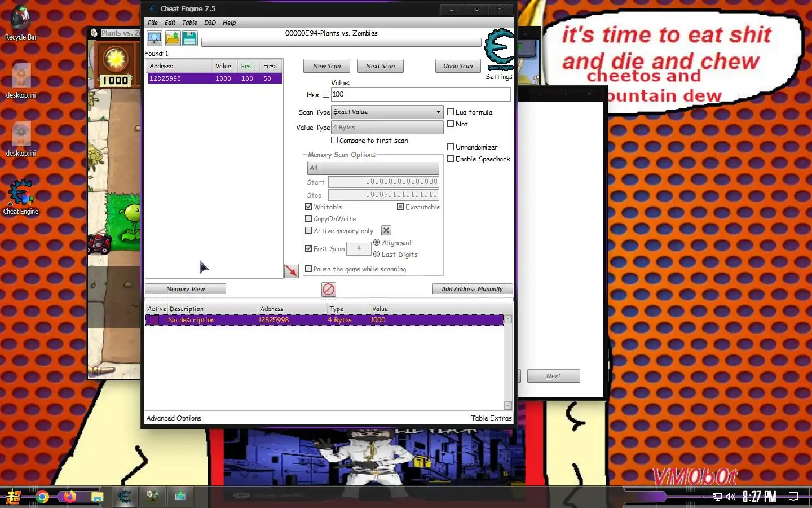Toggle the CopyOnWrite checkbox
The image size is (812, 508).
click(x=308, y=218)
